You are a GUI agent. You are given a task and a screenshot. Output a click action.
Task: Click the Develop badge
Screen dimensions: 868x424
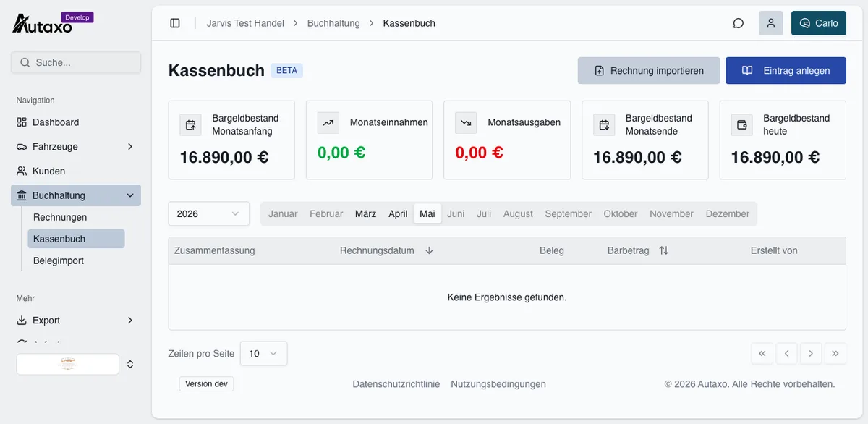(77, 17)
